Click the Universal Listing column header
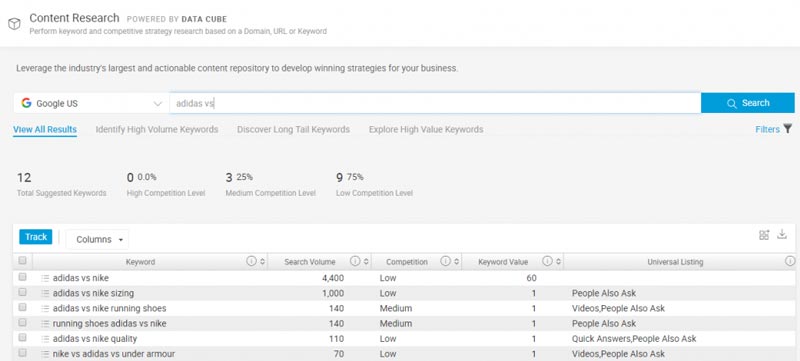 (x=675, y=262)
